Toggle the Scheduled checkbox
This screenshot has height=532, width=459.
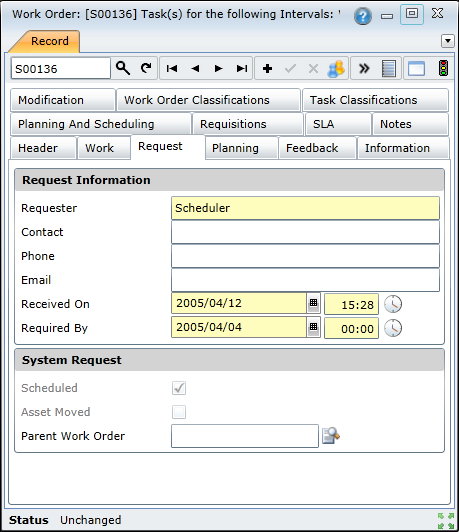[x=179, y=388]
